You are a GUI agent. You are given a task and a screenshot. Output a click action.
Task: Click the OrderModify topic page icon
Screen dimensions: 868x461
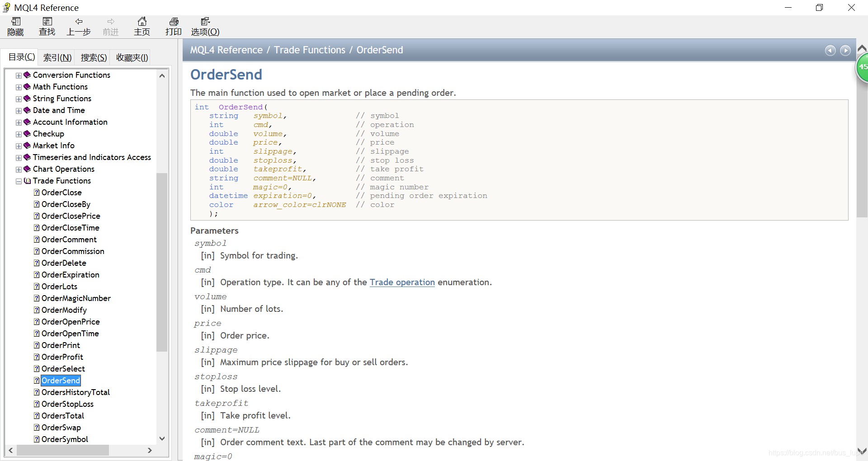[37, 310]
